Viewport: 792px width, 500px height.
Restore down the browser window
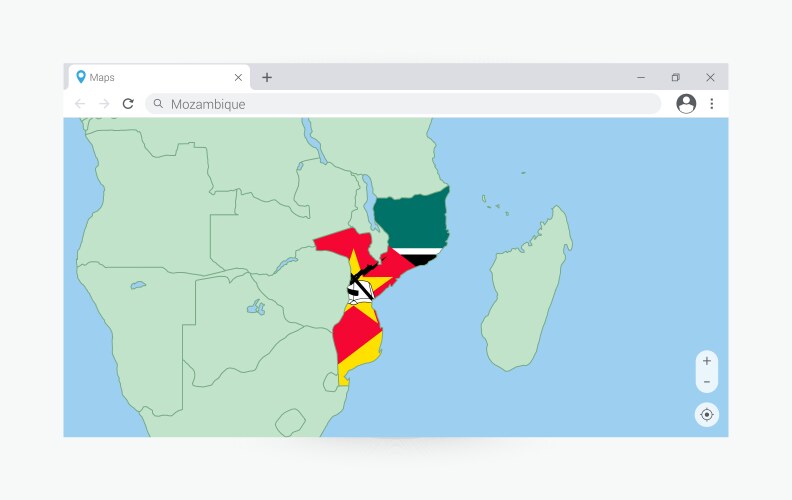(675, 77)
